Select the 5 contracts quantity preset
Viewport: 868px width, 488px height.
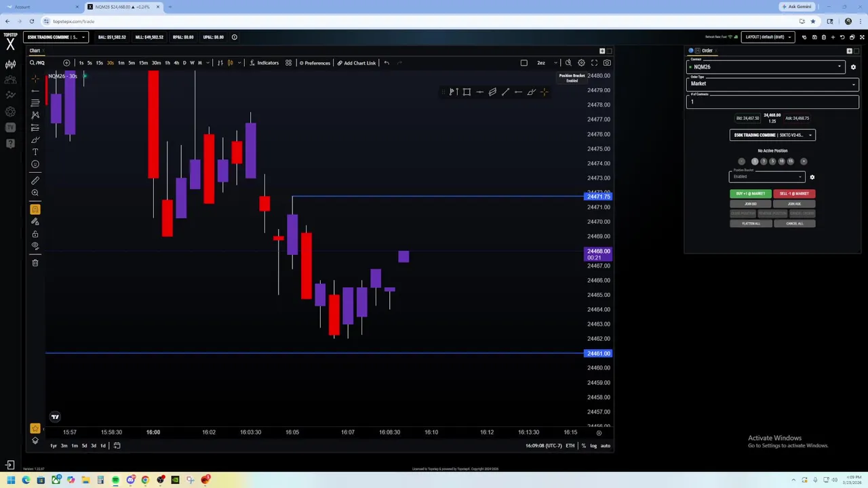[772, 161]
